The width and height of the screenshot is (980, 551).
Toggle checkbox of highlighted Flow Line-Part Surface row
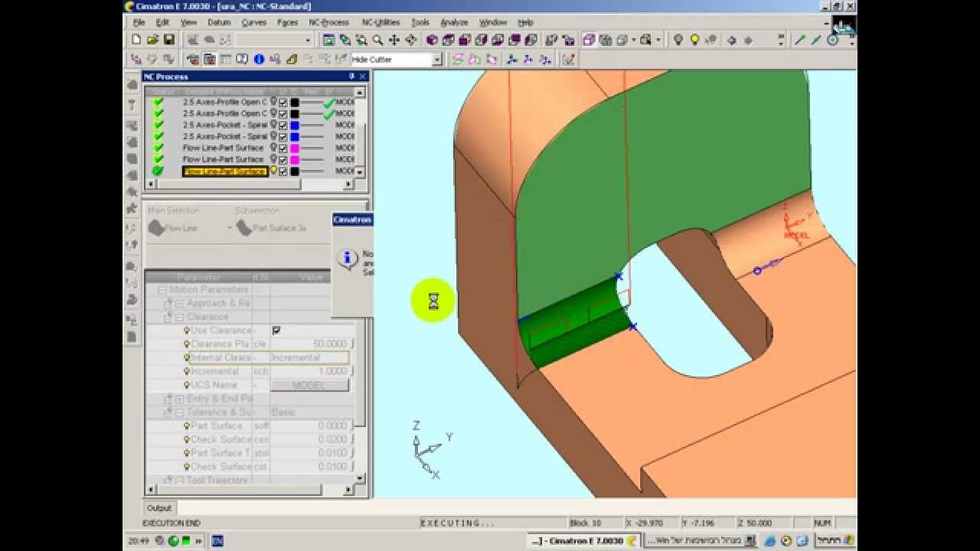283,171
